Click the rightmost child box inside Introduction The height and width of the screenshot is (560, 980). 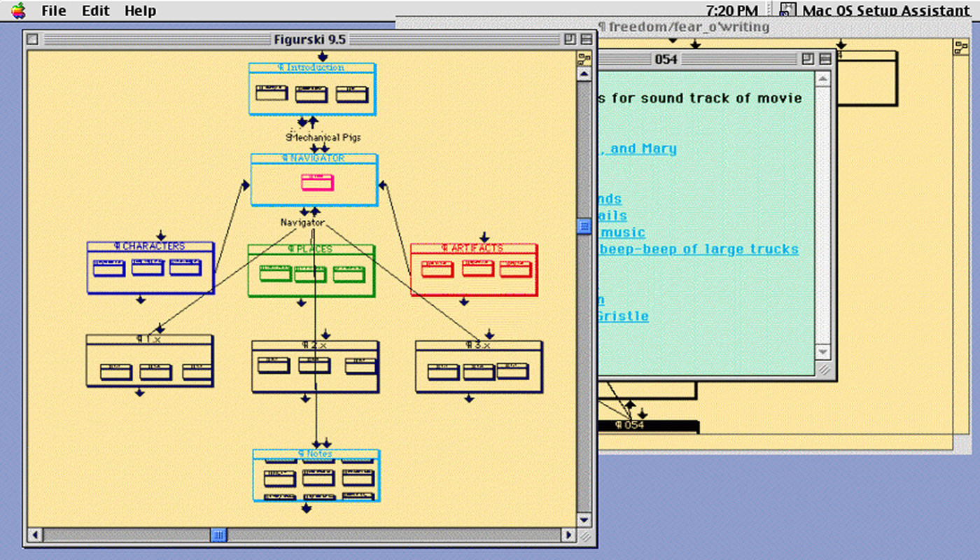click(x=351, y=94)
